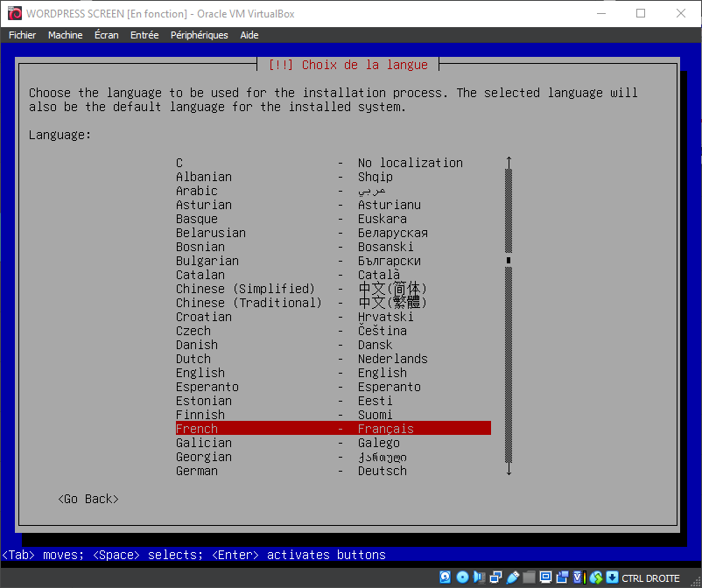Click the keyboard capture arrow icon
This screenshot has width=702, height=588.
coord(612,577)
